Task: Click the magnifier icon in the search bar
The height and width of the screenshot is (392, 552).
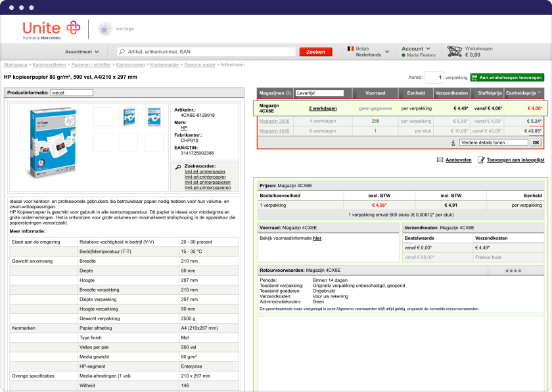Action: [122, 52]
